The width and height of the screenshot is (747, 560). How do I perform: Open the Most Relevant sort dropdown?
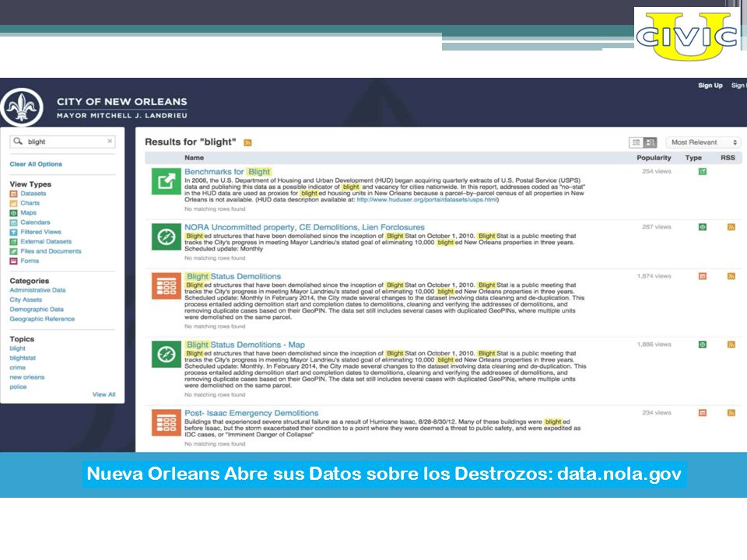tap(703, 142)
